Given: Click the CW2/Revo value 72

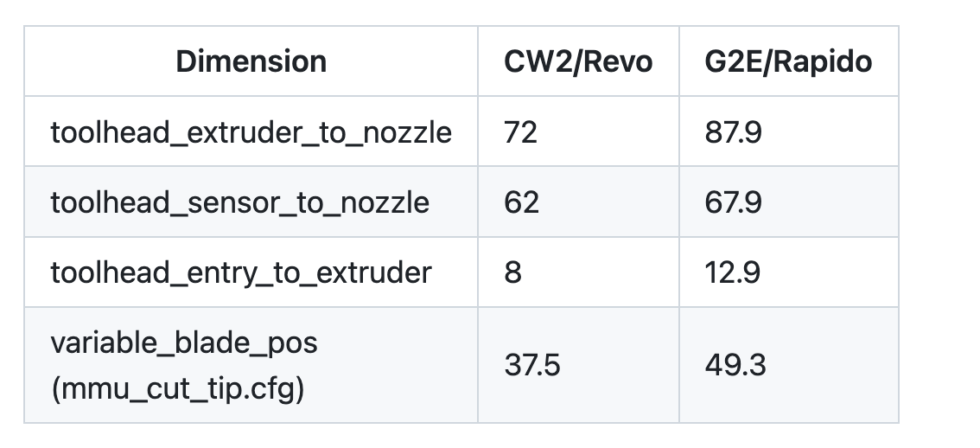Looking at the screenshot, I should [520, 132].
